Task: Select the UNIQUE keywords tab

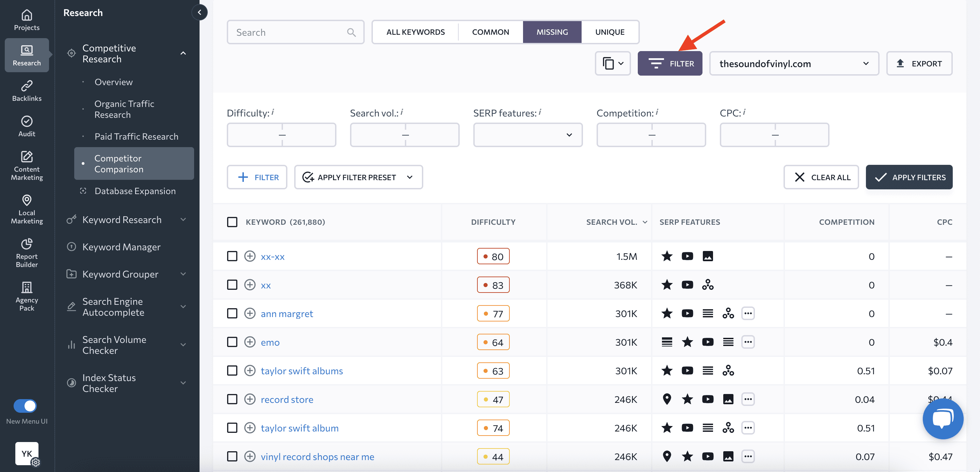Action: pyautogui.click(x=610, y=32)
